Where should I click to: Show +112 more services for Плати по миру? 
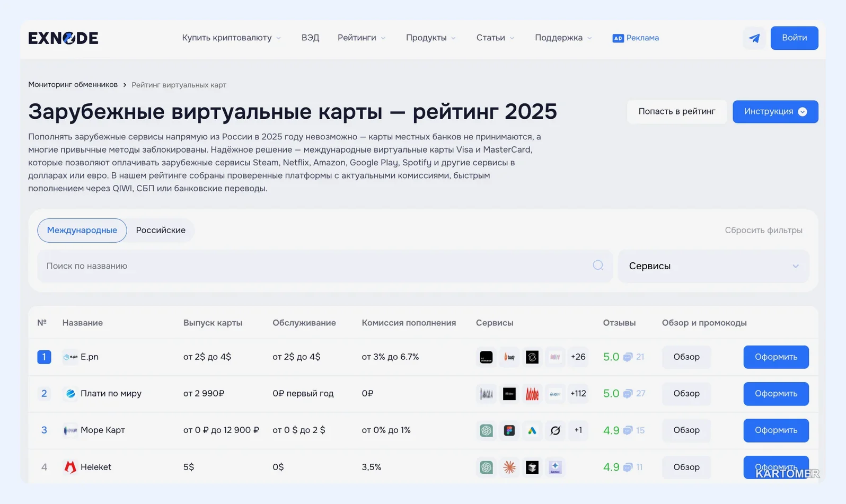[578, 394]
